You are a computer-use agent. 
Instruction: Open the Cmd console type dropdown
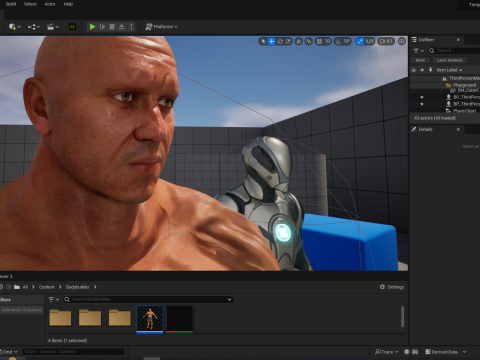(x=9, y=352)
